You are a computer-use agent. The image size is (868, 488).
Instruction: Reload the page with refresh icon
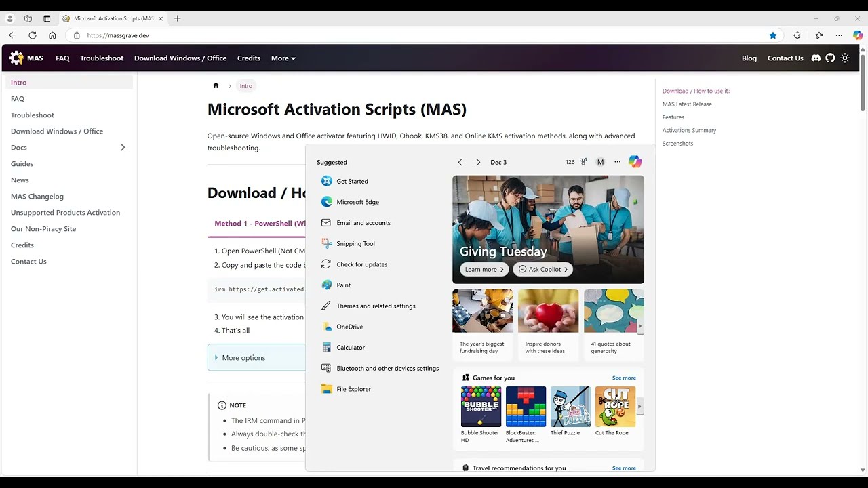(x=33, y=35)
